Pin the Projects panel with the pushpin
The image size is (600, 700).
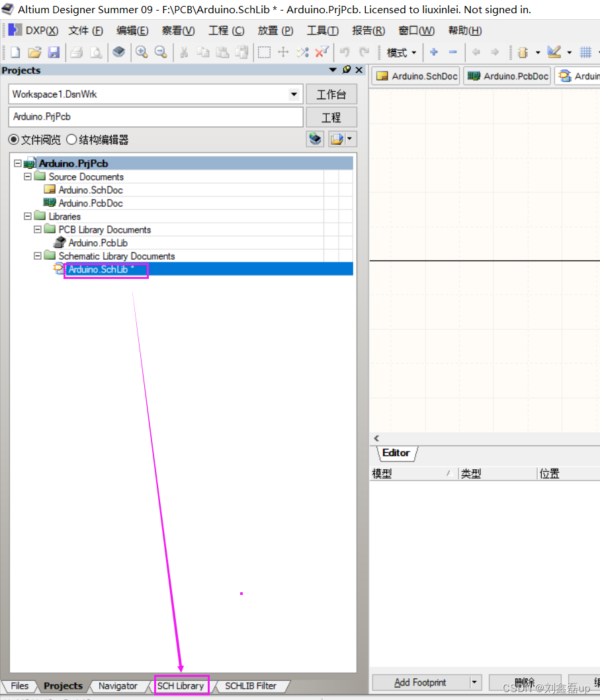[347, 69]
